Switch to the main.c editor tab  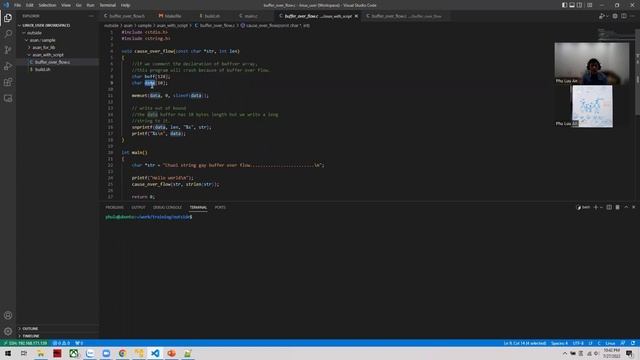[x=251, y=16]
